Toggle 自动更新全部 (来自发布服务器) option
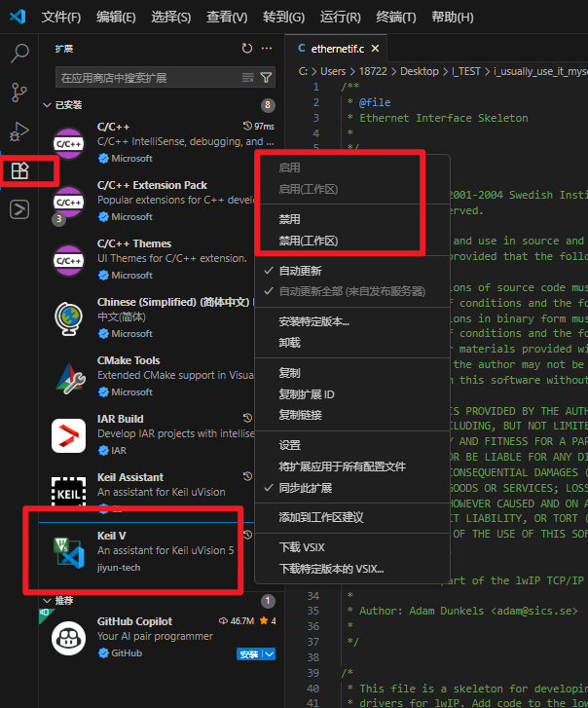 [352, 291]
